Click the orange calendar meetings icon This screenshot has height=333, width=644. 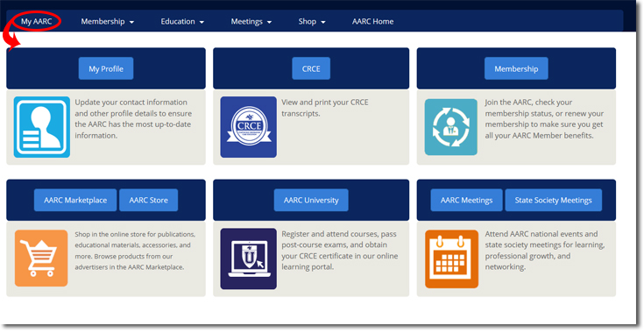coord(452,259)
